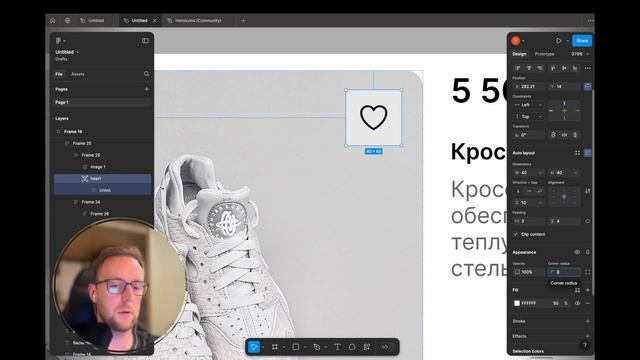Open the Figma main menu logo

click(58, 40)
